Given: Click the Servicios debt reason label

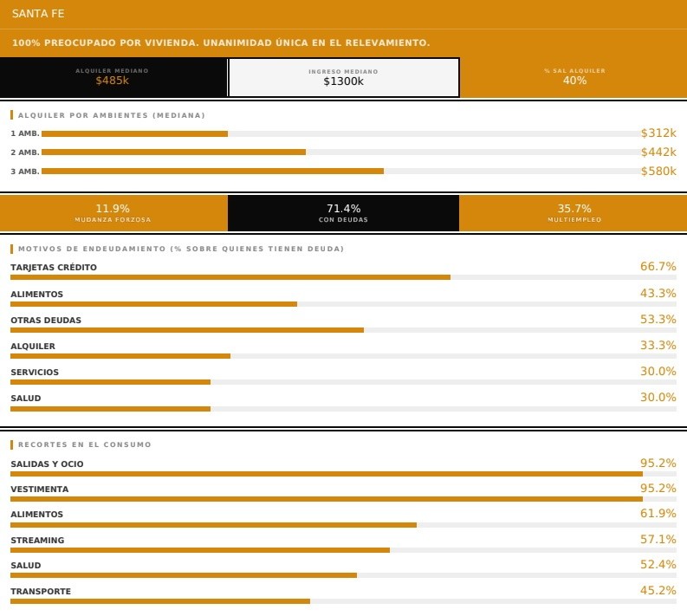Looking at the screenshot, I should point(35,372).
